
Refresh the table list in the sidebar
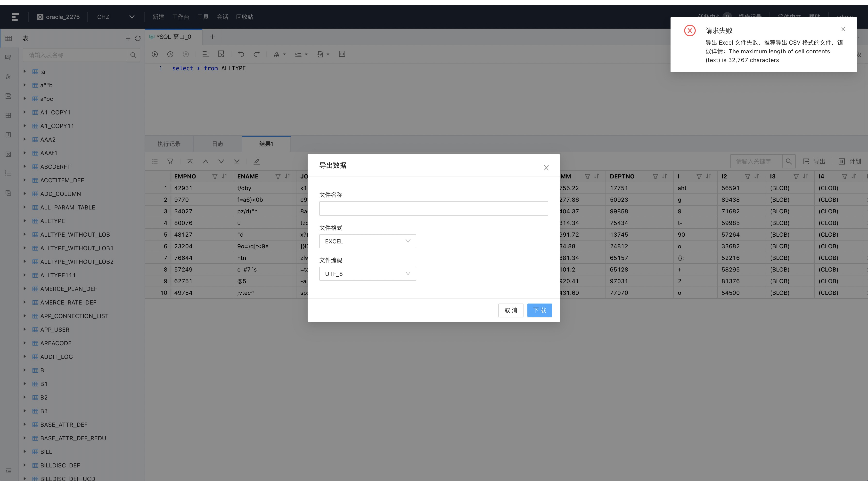click(138, 38)
